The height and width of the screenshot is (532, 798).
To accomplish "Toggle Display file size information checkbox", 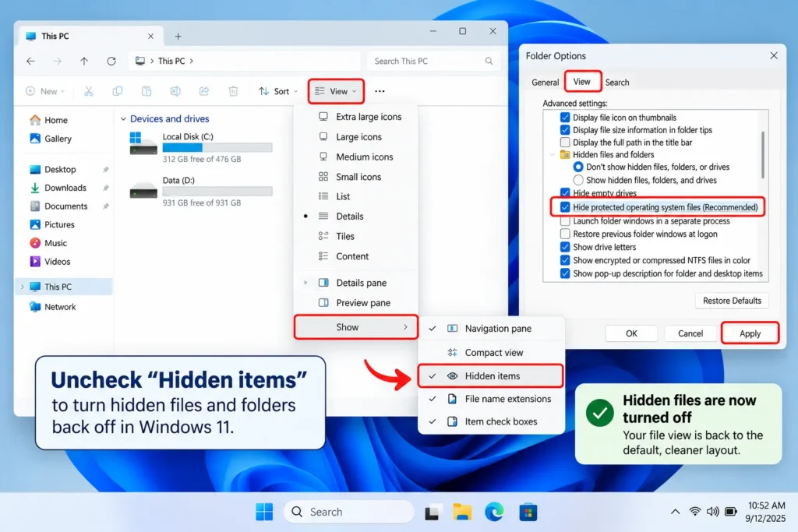I will pos(565,130).
